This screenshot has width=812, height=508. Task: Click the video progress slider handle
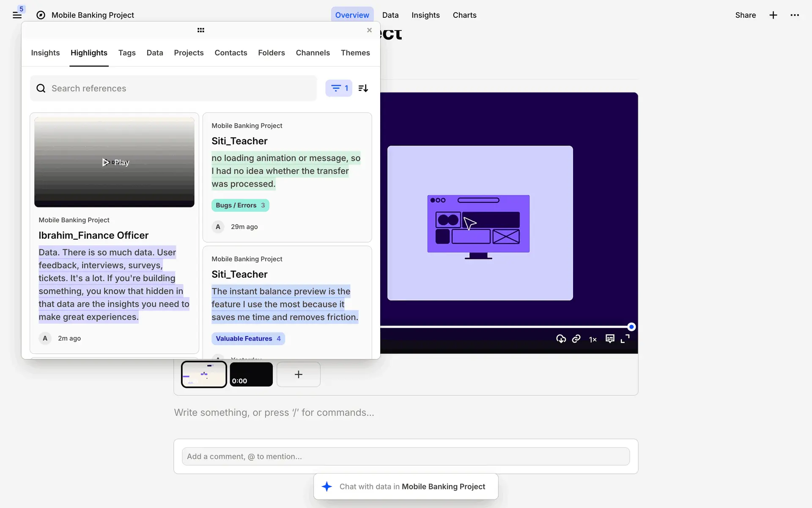pos(631,327)
